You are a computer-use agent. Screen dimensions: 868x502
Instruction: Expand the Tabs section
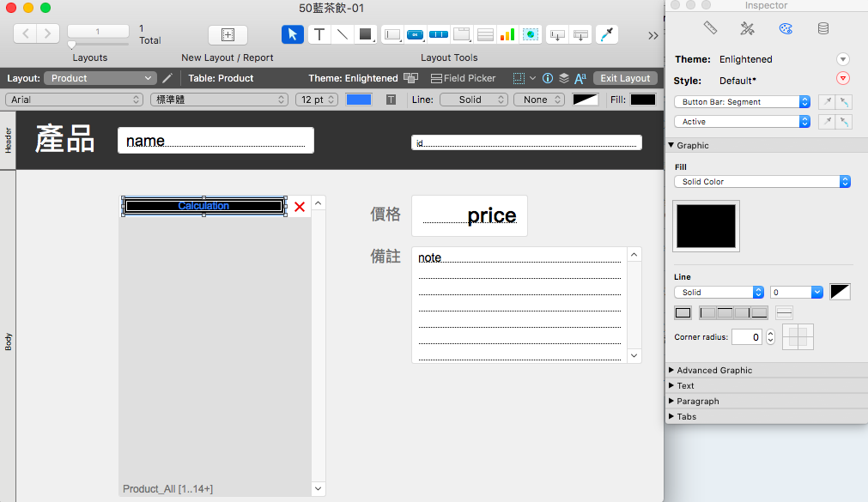pos(671,416)
